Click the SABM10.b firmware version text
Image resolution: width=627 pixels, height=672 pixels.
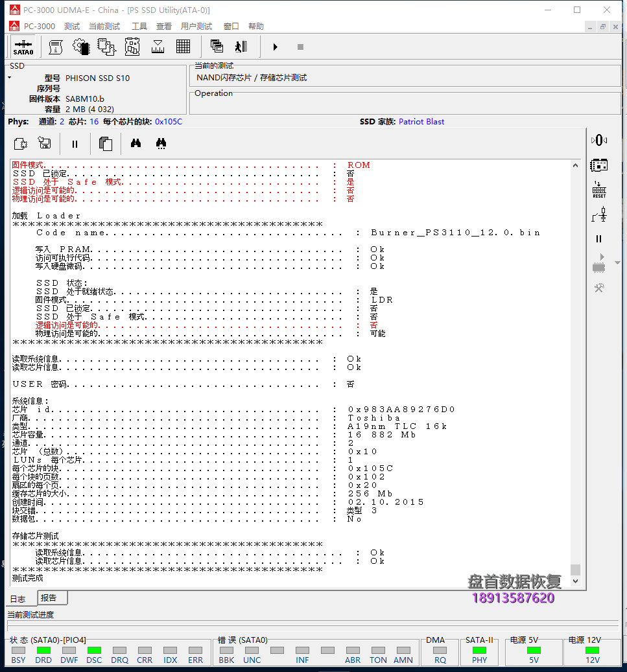[84, 99]
